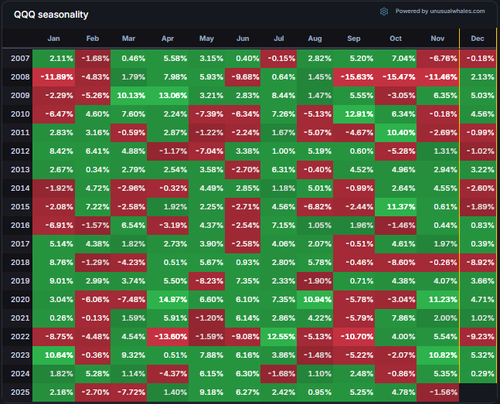500x404 pixels.
Task: Click the Jun column header
Action: tap(243, 39)
